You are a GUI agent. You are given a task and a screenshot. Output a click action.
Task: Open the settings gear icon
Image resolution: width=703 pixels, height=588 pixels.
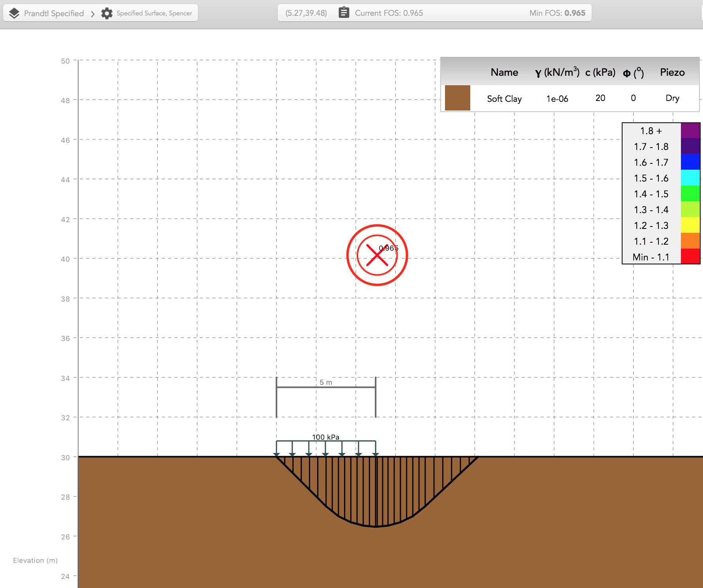click(x=107, y=13)
